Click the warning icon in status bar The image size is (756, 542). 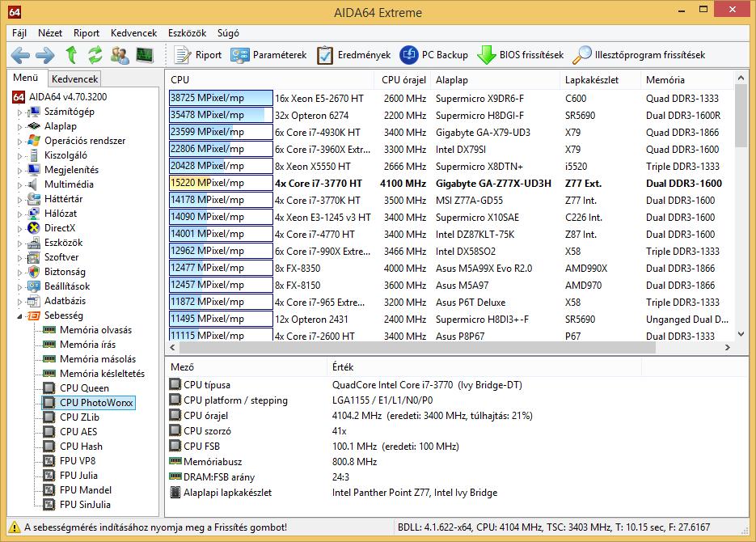click(x=15, y=527)
